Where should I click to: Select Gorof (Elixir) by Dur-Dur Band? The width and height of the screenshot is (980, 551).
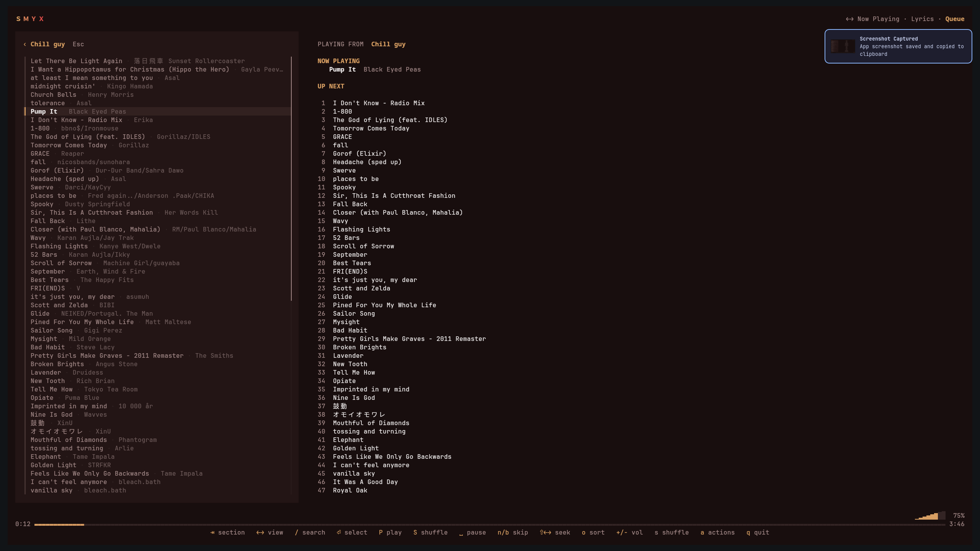coord(158,171)
